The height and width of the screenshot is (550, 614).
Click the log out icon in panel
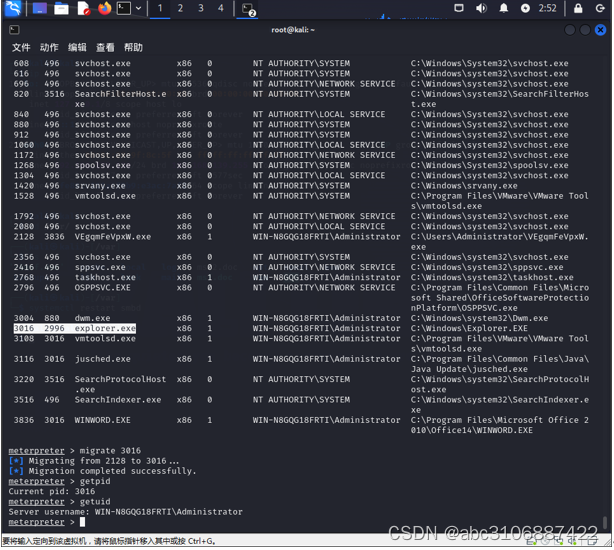click(x=600, y=8)
